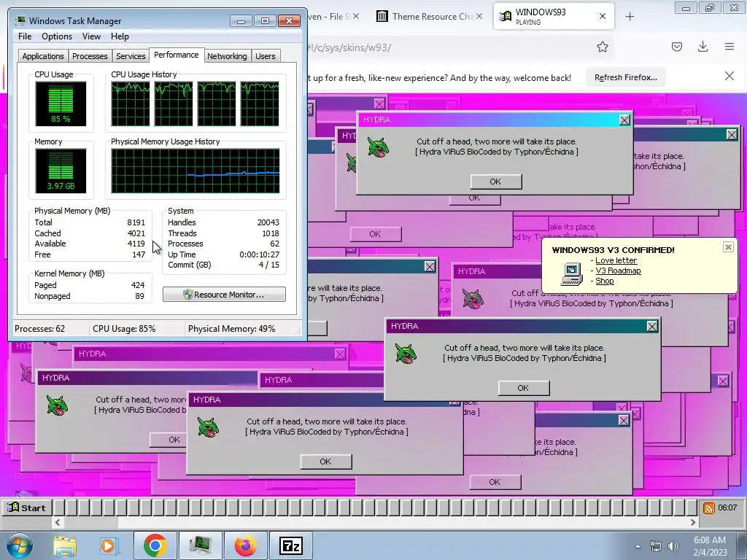
Task: Click the Windows93 Start button
Action: pos(26,507)
